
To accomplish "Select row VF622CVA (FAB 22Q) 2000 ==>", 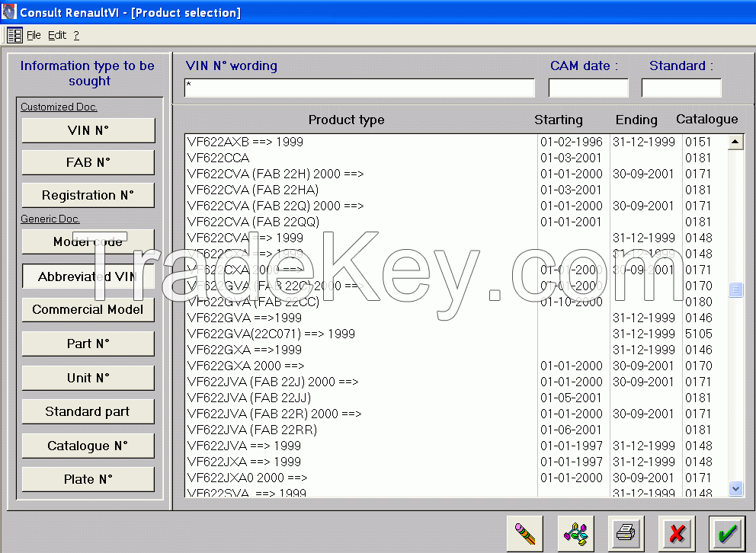I will tap(456, 206).
